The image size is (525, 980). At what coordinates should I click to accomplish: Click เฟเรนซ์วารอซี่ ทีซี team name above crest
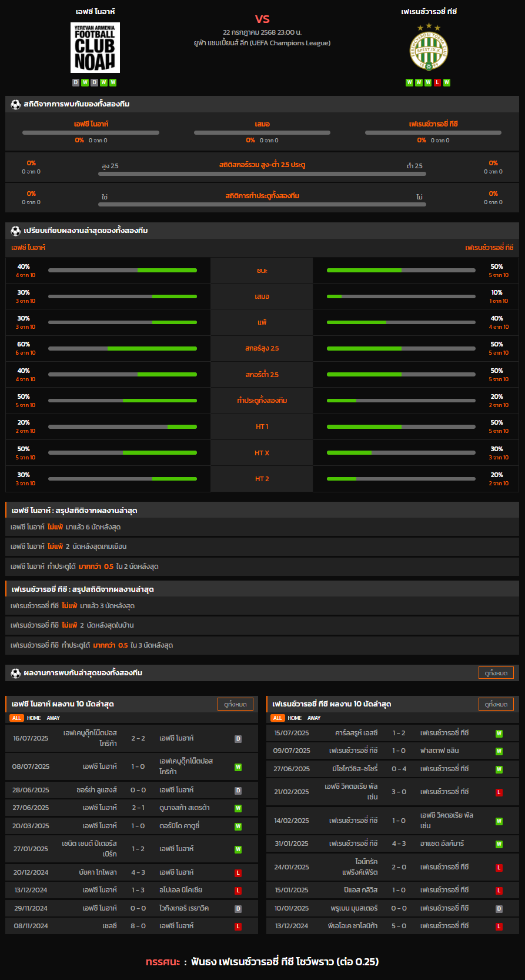coord(429,12)
